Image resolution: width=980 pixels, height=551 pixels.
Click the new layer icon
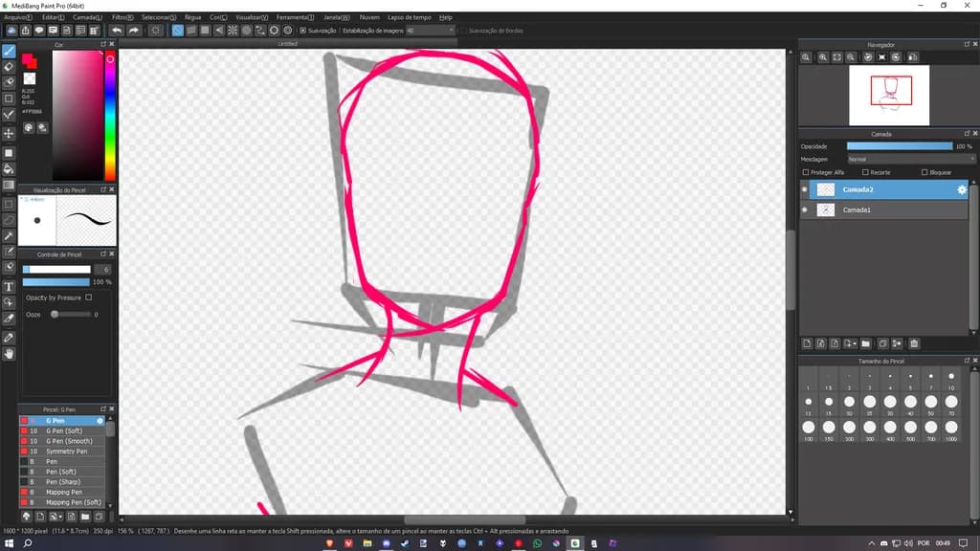pyautogui.click(x=807, y=343)
